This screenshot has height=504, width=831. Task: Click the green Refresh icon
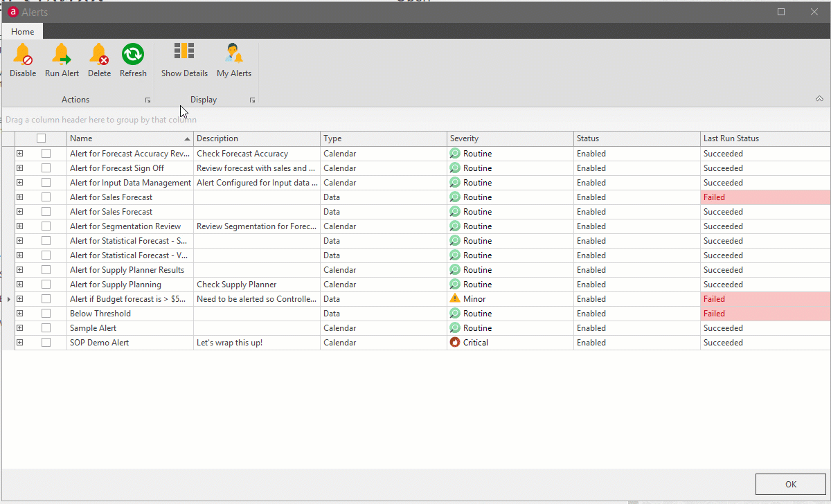pyautogui.click(x=133, y=54)
